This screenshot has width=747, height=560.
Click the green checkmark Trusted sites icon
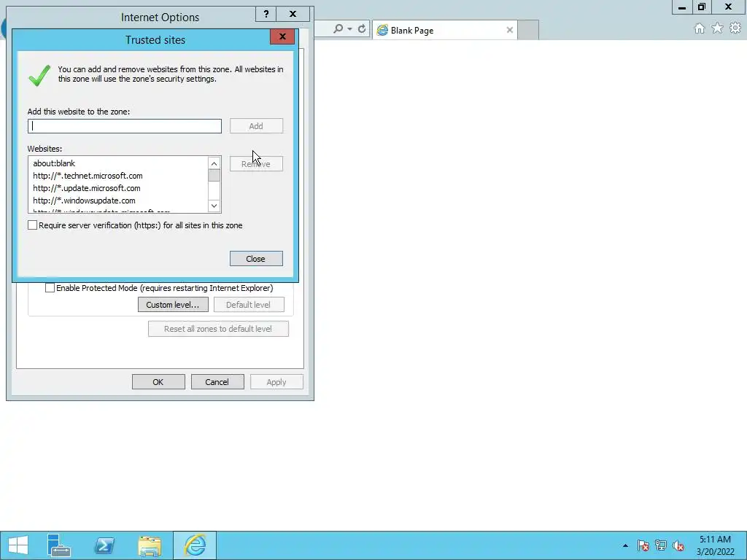(39, 75)
